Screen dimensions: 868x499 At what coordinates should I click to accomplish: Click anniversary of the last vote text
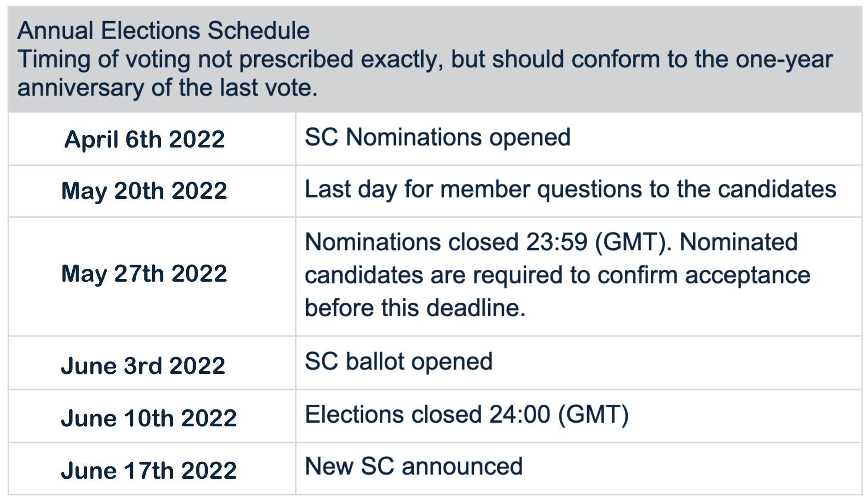click(167, 88)
